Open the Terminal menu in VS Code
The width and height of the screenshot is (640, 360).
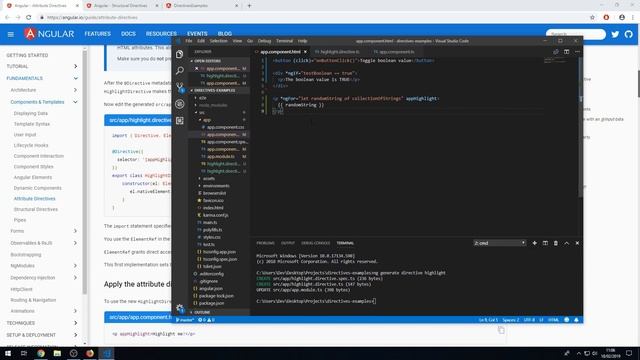click(284, 41)
